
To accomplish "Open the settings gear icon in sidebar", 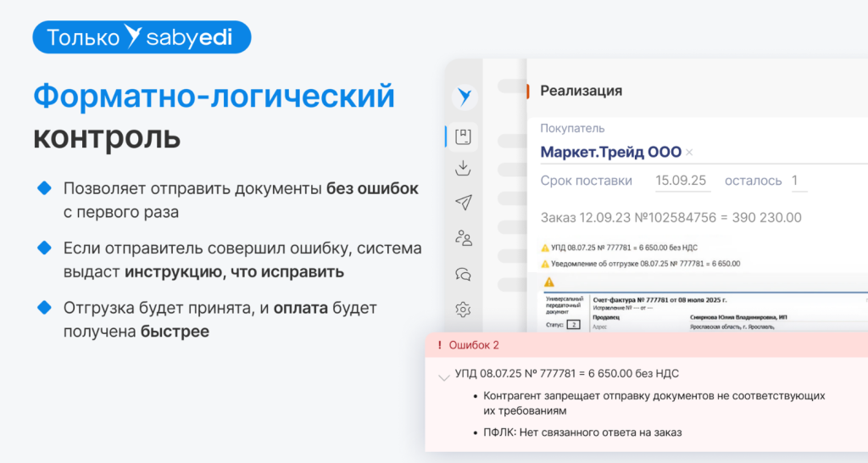I will (463, 309).
